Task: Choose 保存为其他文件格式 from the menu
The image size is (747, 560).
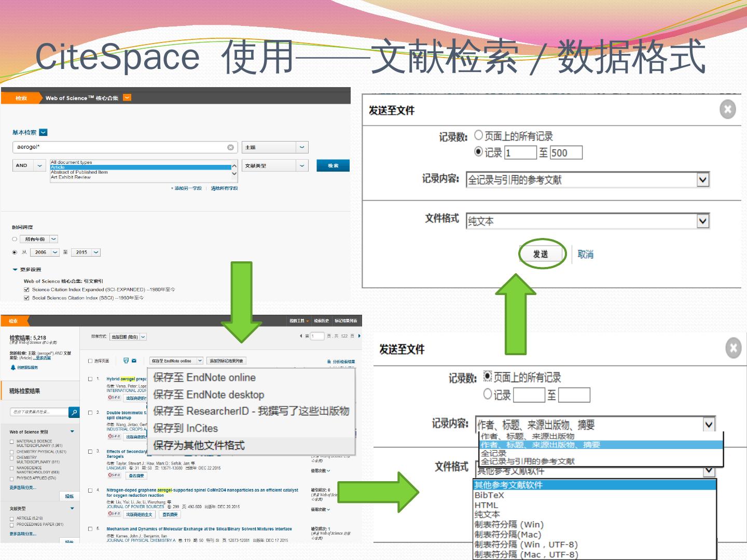Action: pyautogui.click(x=199, y=445)
